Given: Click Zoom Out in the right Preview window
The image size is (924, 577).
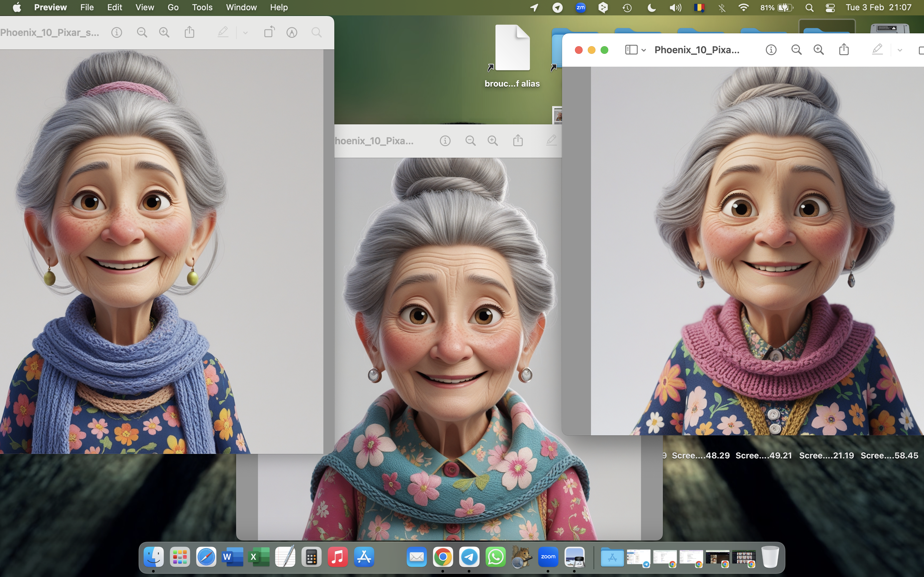Looking at the screenshot, I should [x=796, y=50].
